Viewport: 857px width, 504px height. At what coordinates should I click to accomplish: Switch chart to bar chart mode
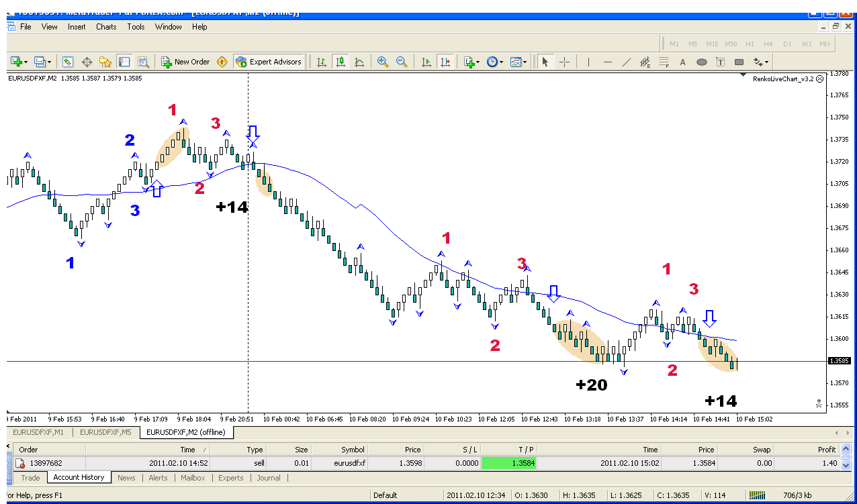coord(322,62)
